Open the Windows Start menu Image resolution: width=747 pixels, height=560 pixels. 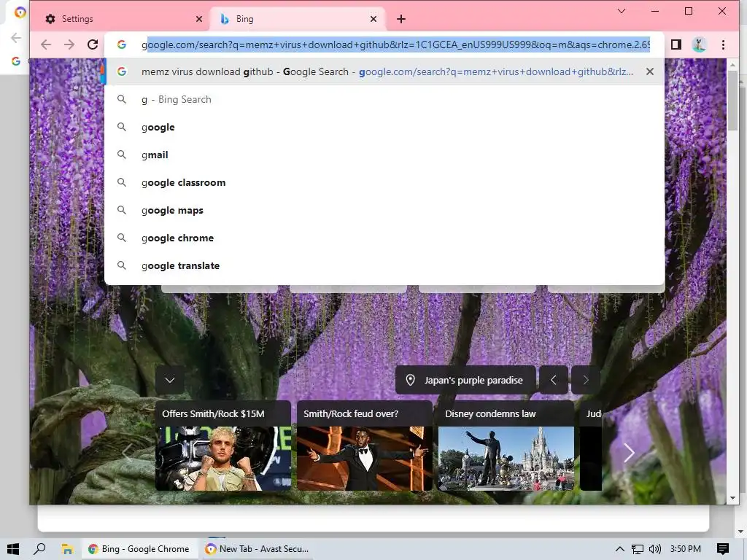point(13,549)
